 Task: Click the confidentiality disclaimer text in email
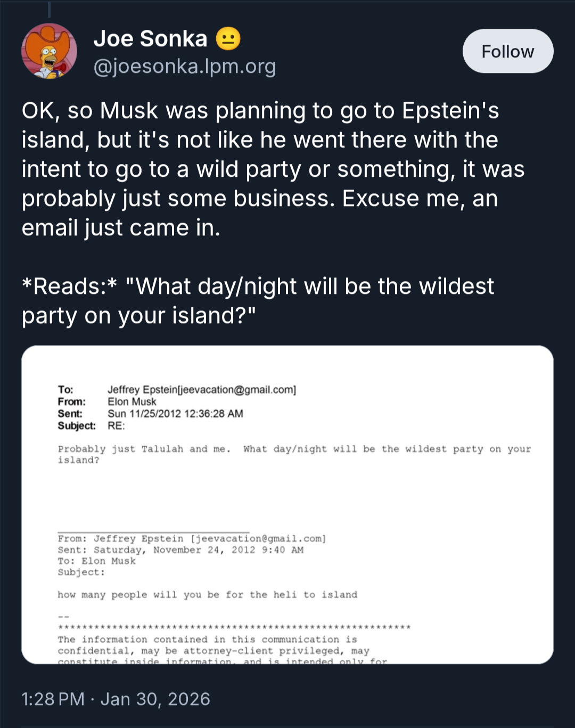pos(213,645)
